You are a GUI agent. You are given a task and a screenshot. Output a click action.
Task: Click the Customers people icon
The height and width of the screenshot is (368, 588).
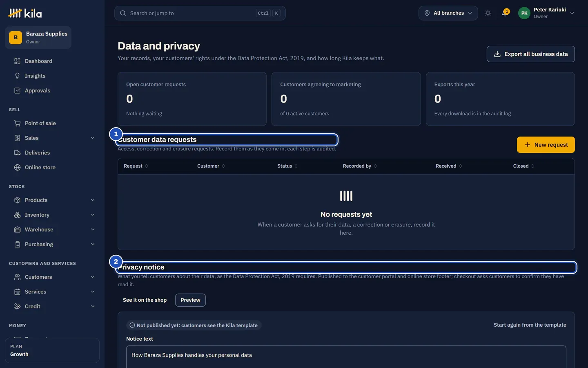click(x=17, y=277)
